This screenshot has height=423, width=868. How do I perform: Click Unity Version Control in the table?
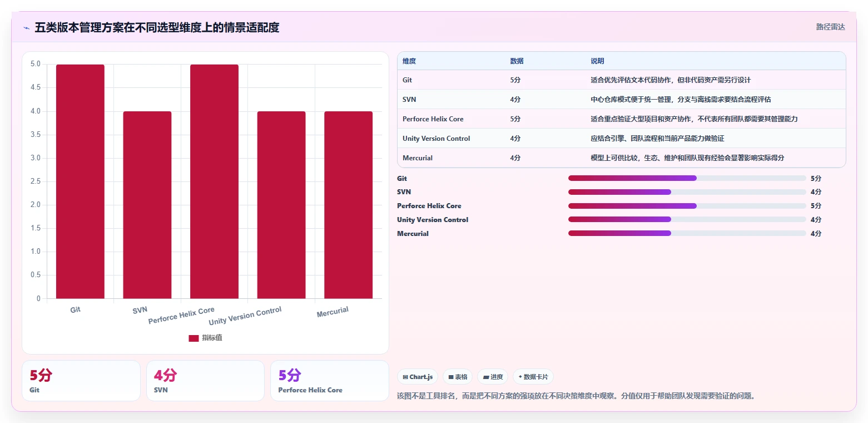coord(436,139)
